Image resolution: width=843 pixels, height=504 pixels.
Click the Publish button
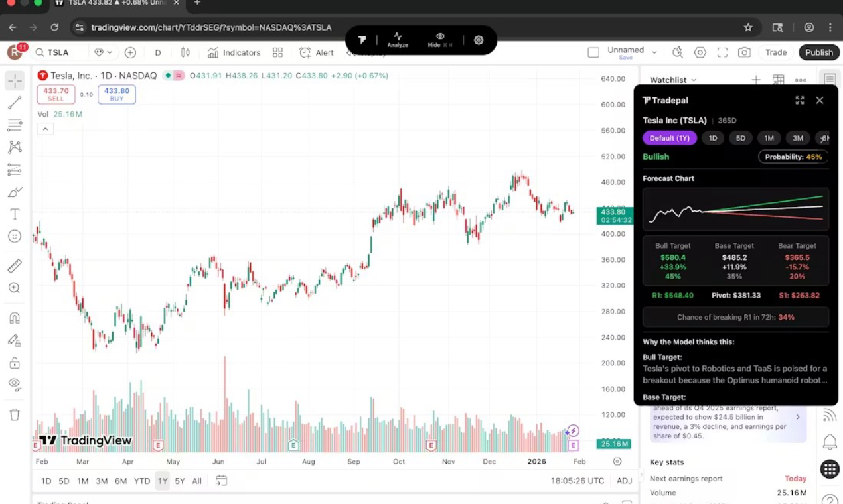818,52
